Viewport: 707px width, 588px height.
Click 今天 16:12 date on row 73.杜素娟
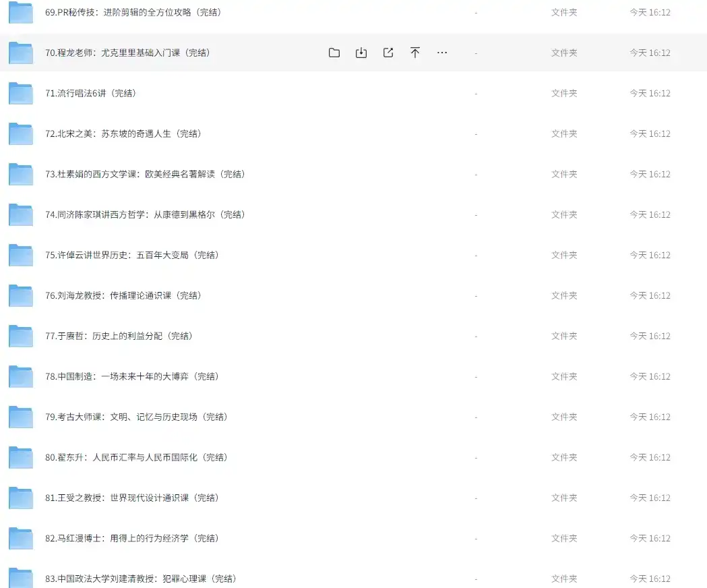tap(650, 174)
